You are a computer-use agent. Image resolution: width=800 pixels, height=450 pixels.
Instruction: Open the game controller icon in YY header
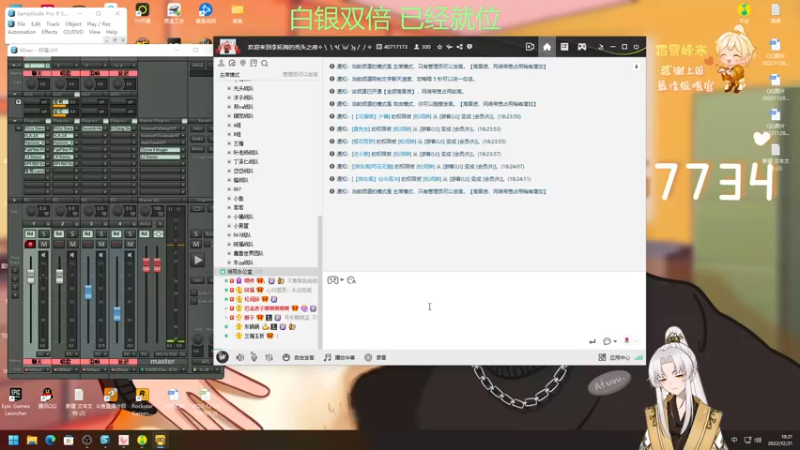click(x=582, y=47)
